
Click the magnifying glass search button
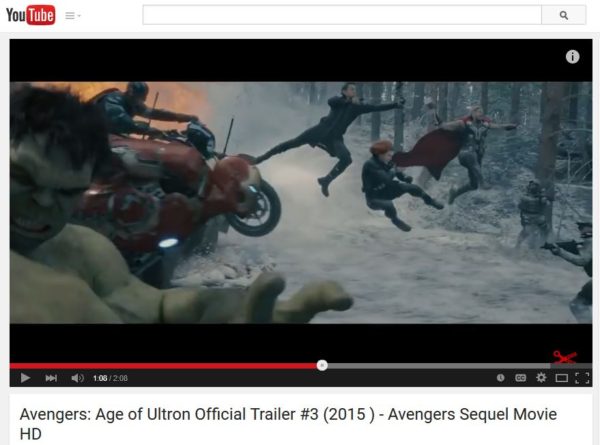tap(564, 15)
